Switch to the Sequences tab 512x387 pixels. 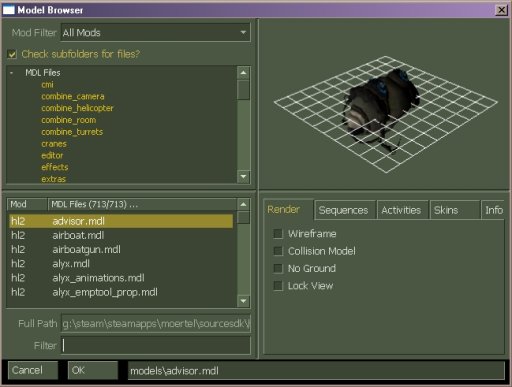[343, 210]
